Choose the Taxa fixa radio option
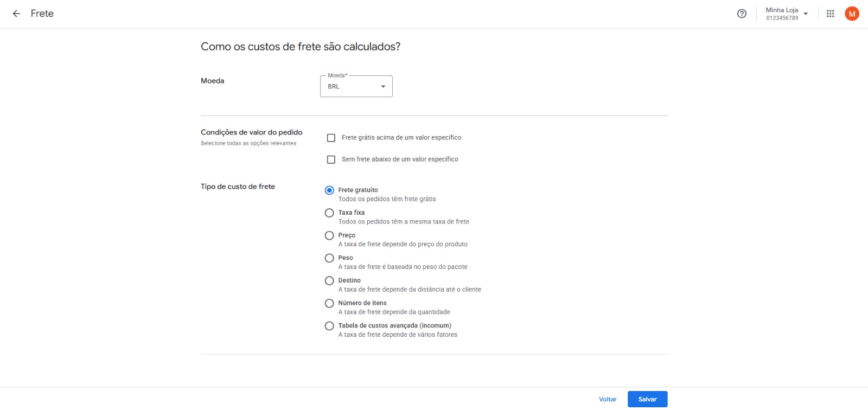 [x=329, y=213]
